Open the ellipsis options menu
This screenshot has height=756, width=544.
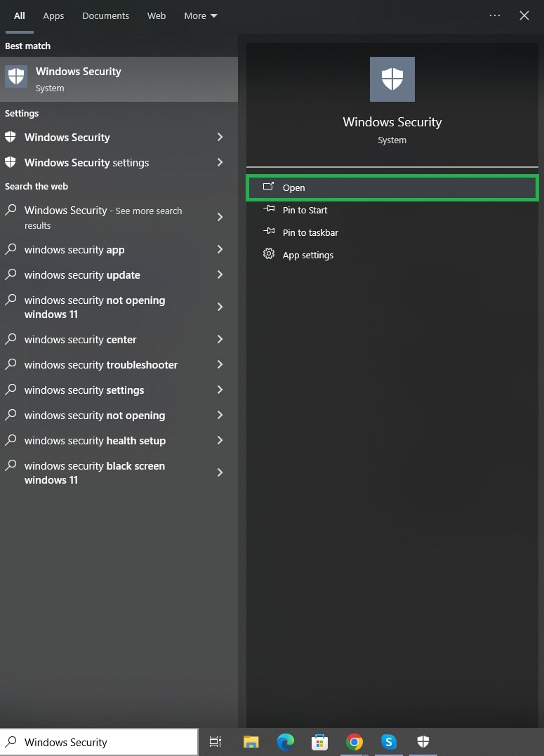point(495,15)
